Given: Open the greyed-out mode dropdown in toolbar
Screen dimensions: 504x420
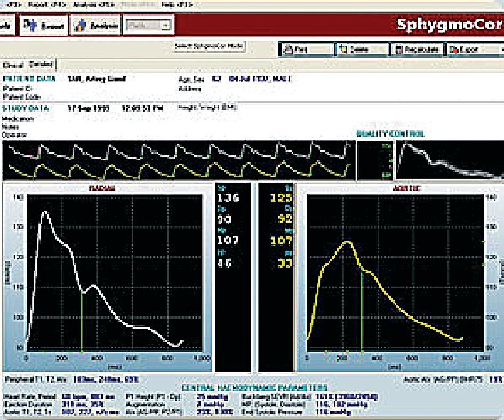Looking at the screenshot, I should coord(149,26).
